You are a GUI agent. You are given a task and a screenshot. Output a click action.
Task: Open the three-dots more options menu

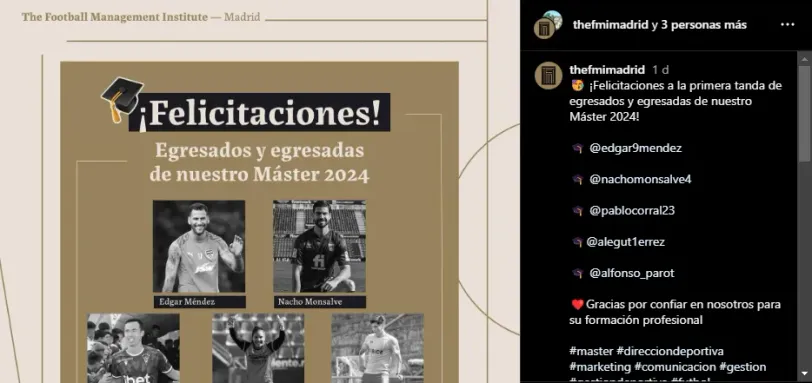(787, 25)
